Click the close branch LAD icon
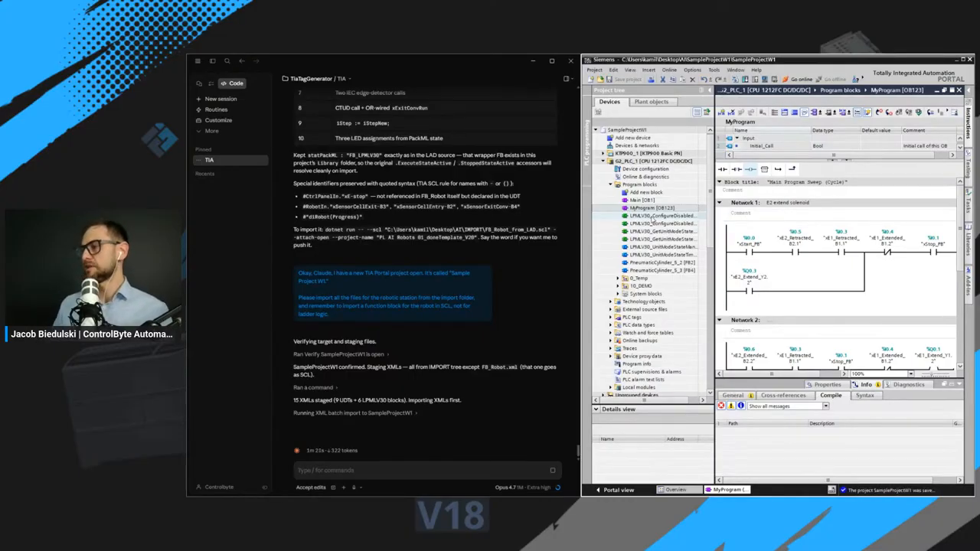The height and width of the screenshot is (551, 980). point(792,169)
